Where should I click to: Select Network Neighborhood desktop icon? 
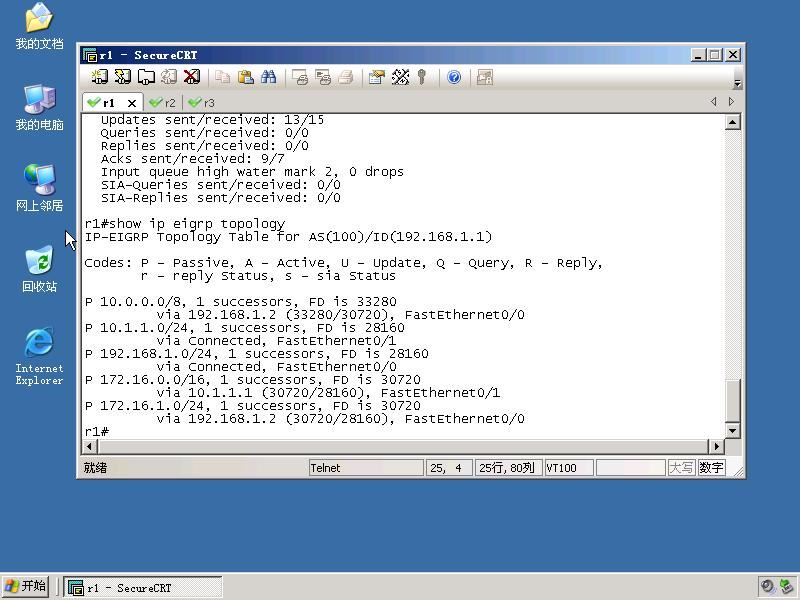point(39,188)
